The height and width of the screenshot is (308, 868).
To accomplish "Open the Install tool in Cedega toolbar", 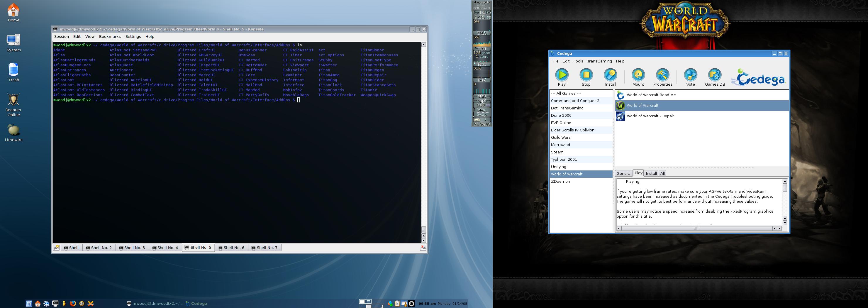I will click(x=610, y=77).
